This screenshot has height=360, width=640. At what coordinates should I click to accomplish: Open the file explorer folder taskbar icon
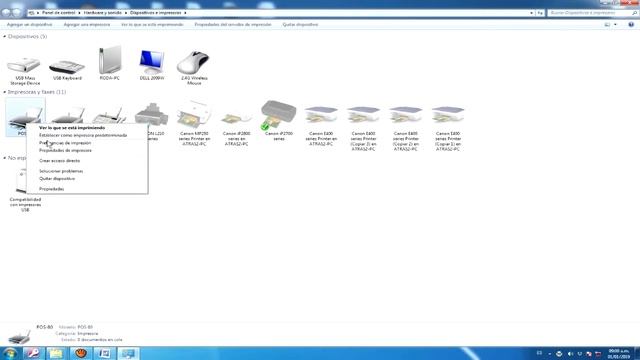coord(56,353)
